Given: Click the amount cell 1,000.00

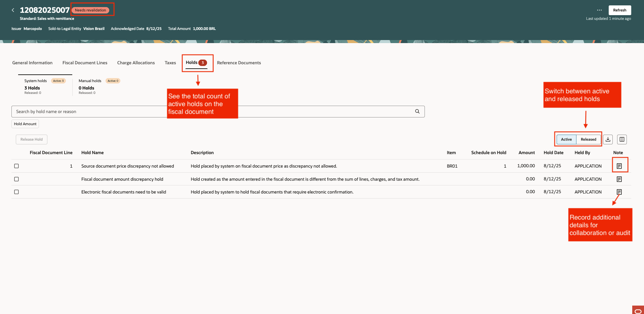Looking at the screenshot, I should 526,166.
